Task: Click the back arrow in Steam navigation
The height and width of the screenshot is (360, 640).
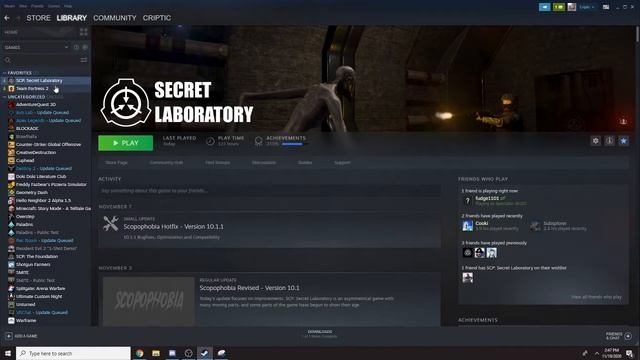Action: (7, 18)
